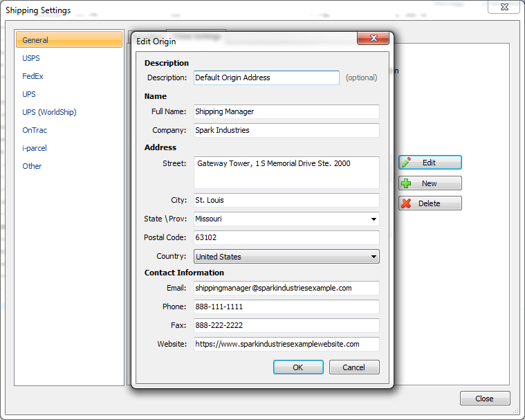Click the red X icon on Delete button
The image size is (525, 420).
(406, 203)
